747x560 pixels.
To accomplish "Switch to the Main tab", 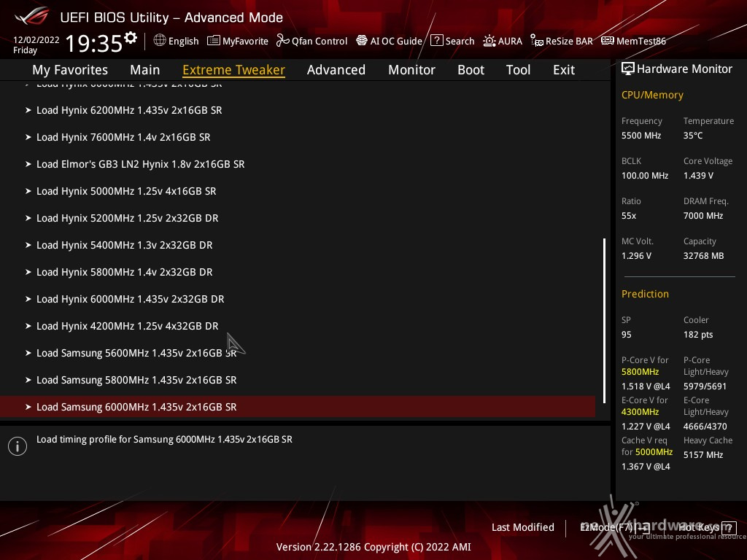I will point(145,70).
